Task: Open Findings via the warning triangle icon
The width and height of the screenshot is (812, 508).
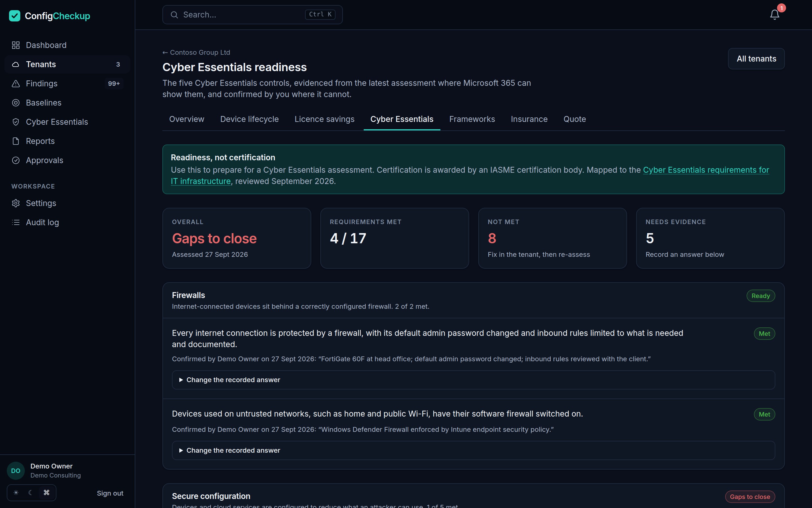Action: (16, 83)
